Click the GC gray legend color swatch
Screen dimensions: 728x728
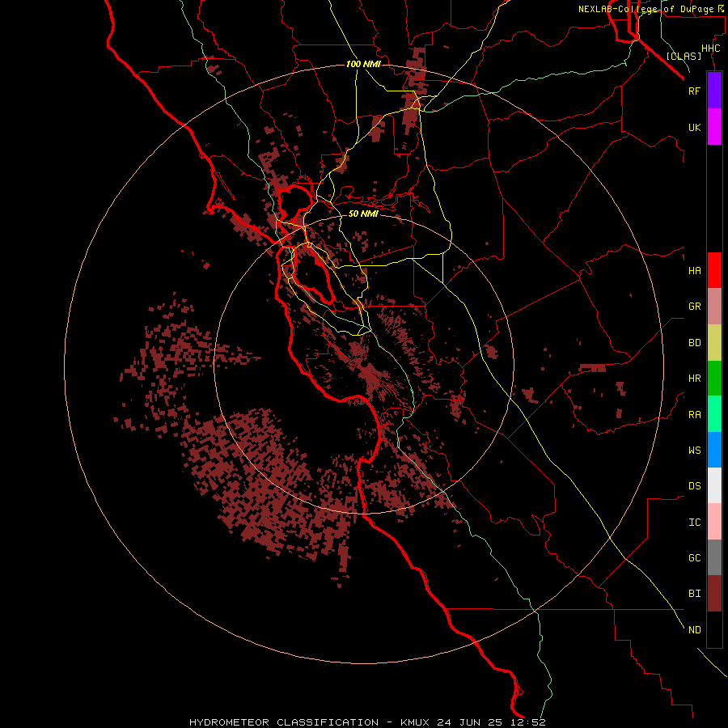point(714,557)
